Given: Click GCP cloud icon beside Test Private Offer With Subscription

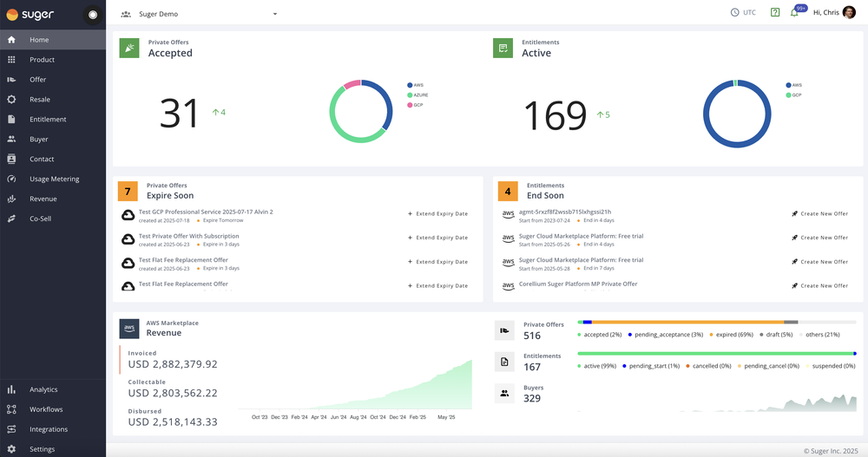Looking at the screenshot, I should 128,239.
